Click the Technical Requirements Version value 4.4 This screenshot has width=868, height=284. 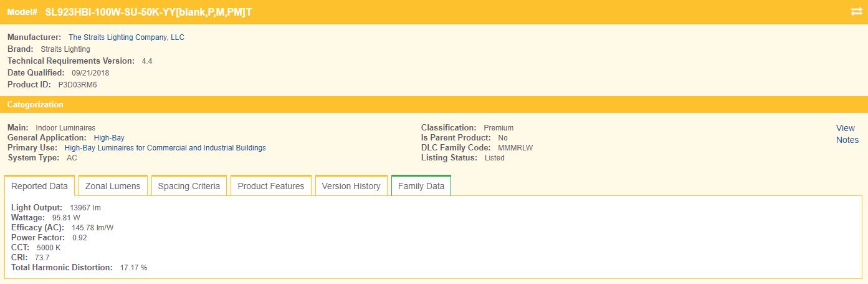[x=147, y=61]
